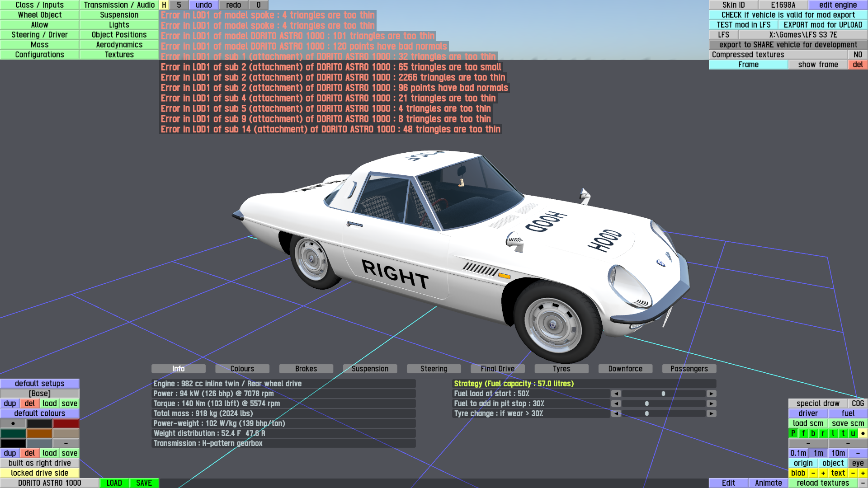Open the special draw options
The height and width of the screenshot is (488, 868).
point(817,404)
